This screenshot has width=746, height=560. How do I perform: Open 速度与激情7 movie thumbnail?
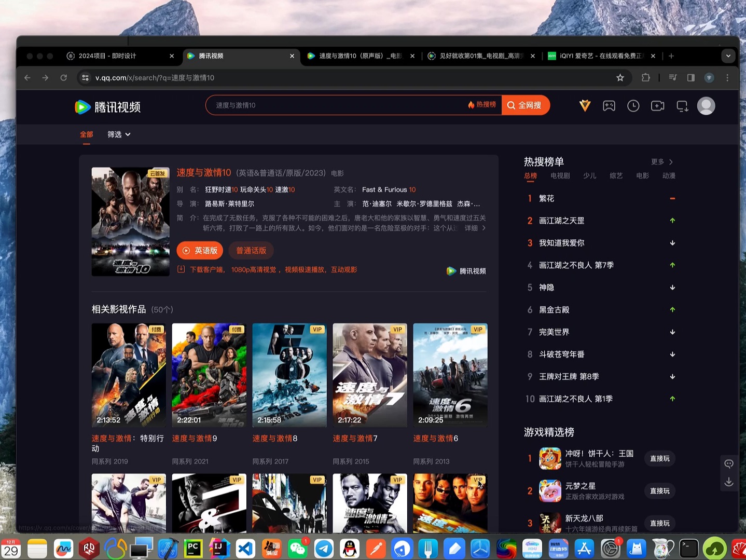pyautogui.click(x=370, y=375)
